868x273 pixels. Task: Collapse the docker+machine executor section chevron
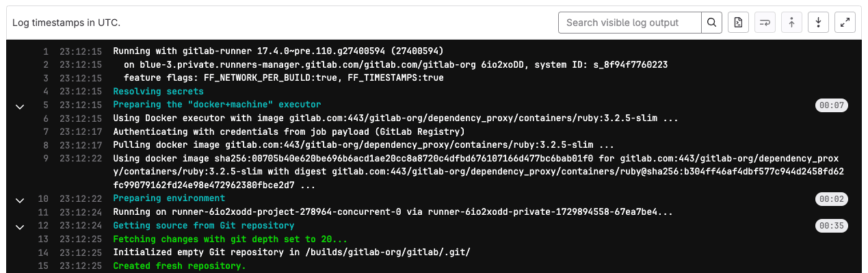click(20, 105)
